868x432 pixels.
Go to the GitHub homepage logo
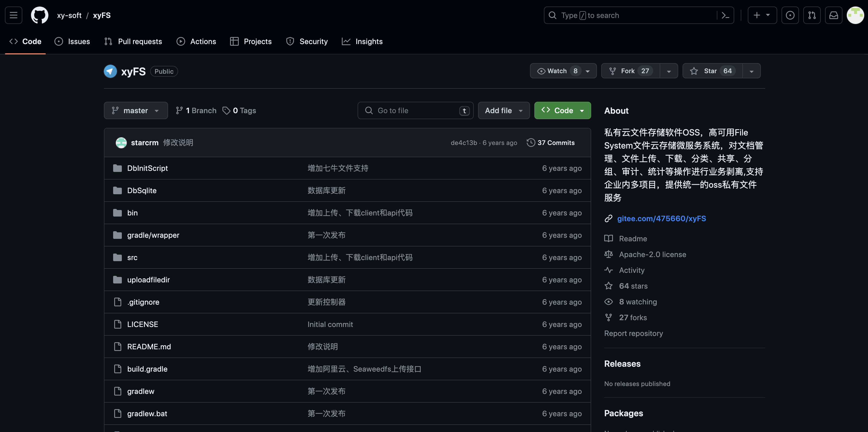click(40, 15)
